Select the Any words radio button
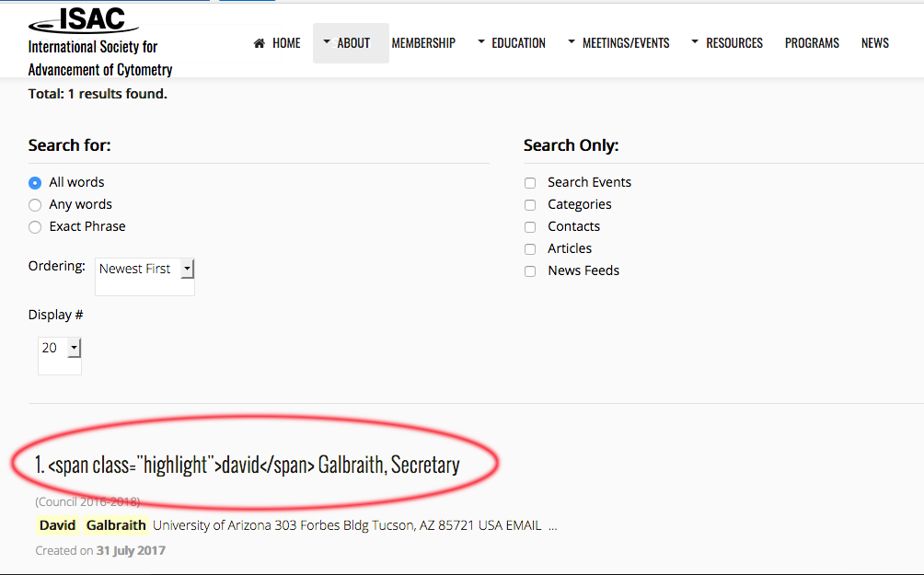 click(x=35, y=205)
